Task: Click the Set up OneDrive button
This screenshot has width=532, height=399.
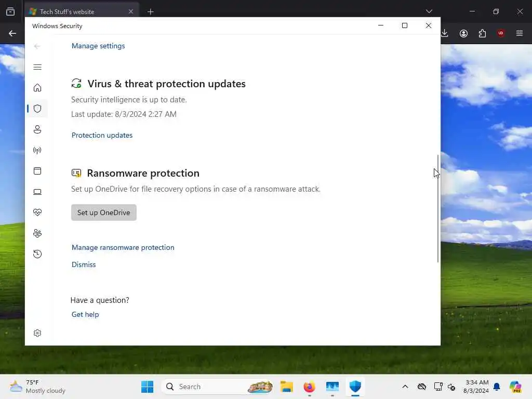Action: pos(104,212)
